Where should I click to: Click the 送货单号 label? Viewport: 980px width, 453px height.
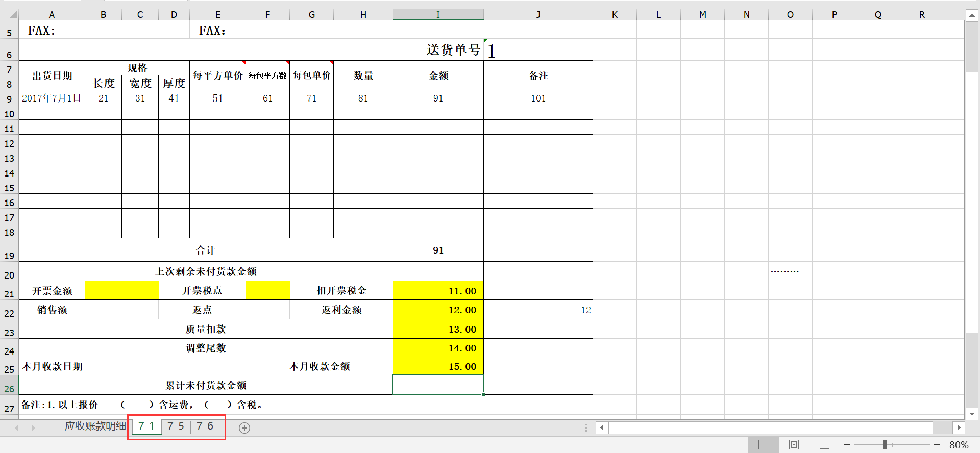point(453,50)
